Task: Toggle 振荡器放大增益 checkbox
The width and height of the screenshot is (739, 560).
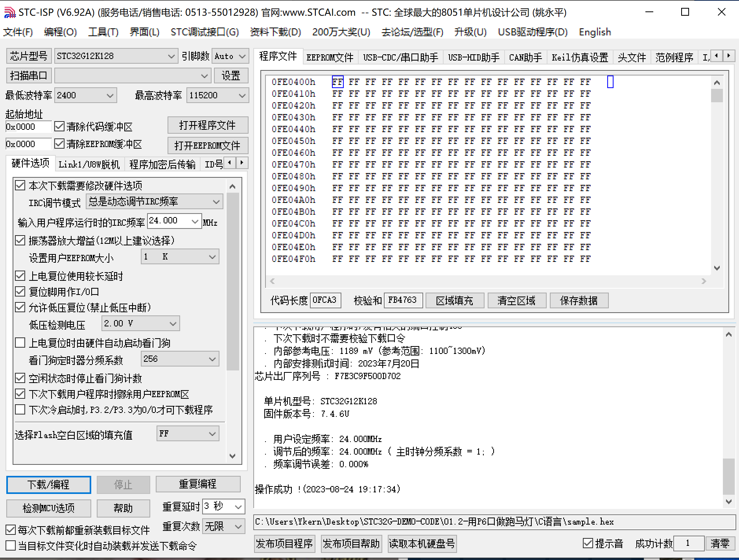Action: pyautogui.click(x=20, y=240)
